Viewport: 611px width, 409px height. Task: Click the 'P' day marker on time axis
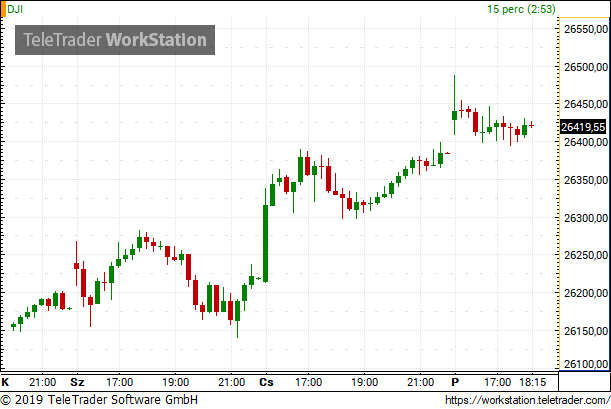pos(455,382)
